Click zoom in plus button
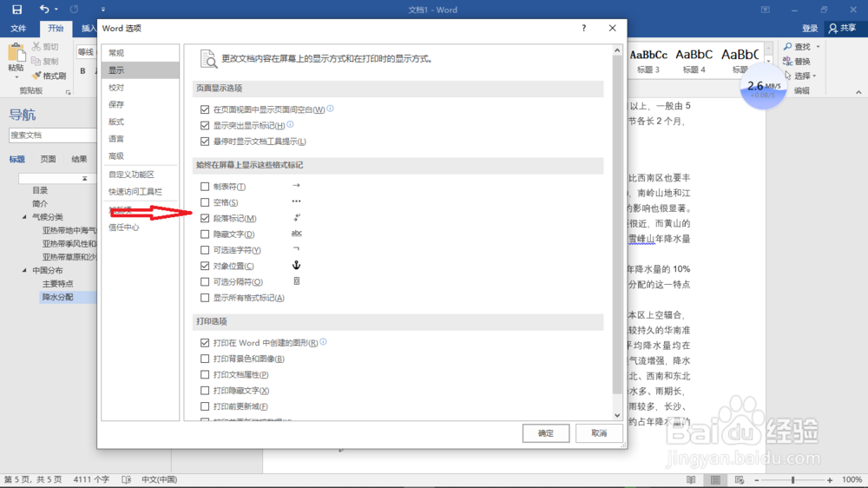Viewport: 868px width, 488px height. (x=830, y=479)
